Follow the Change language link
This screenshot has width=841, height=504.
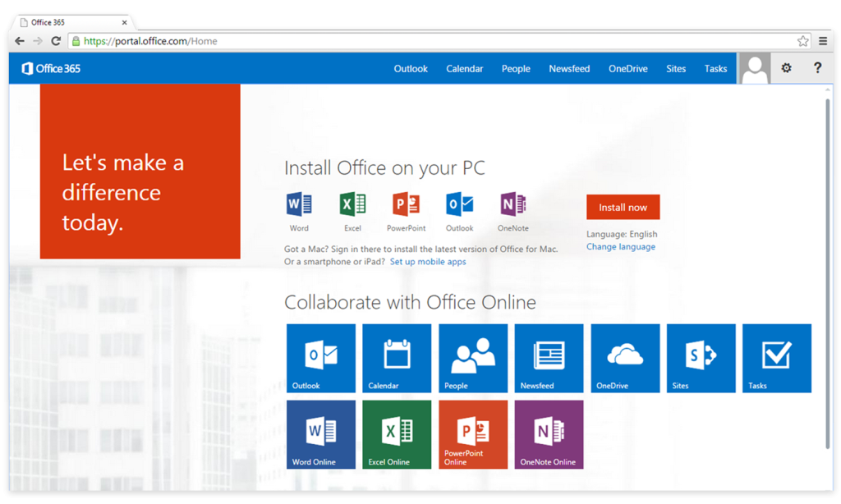[621, 246]
